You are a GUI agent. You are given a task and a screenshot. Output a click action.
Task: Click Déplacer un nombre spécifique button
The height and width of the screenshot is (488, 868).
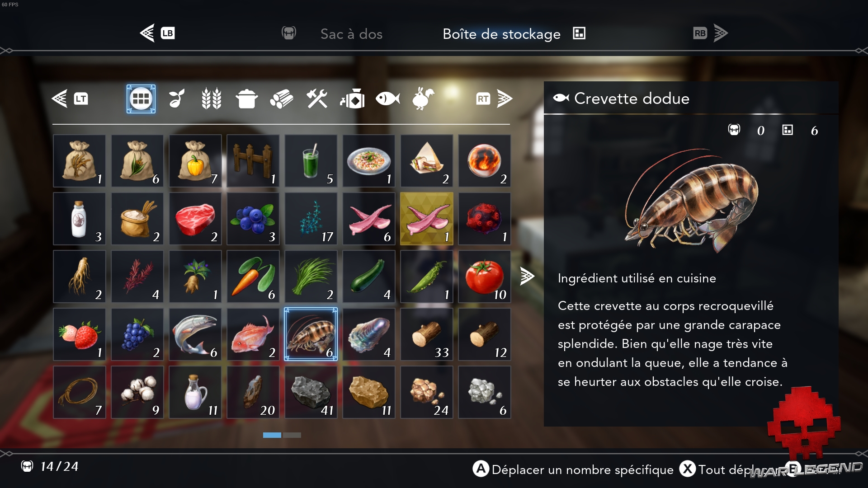[x=573, y=469]
